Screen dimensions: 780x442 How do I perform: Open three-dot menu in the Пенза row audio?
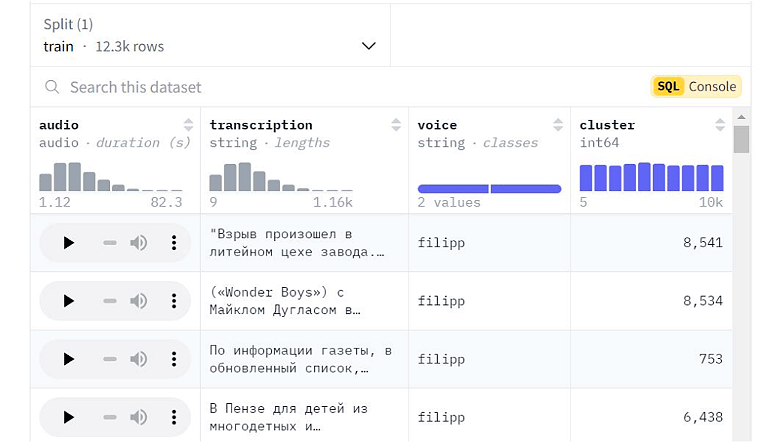174,417
